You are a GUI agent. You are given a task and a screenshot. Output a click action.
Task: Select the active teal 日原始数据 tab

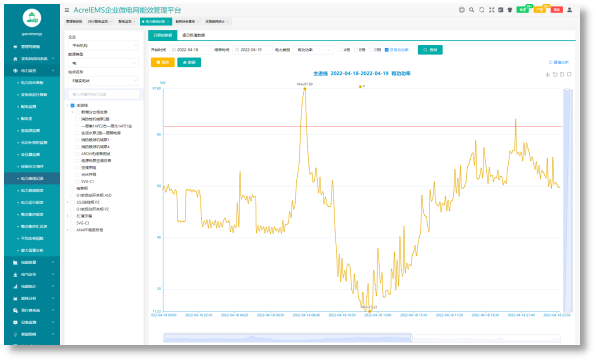pyautogui.click(x=163, y=35)
